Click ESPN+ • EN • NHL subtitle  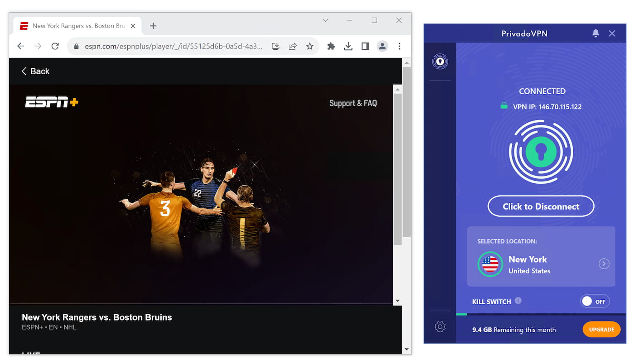click(x=49, y=327)
